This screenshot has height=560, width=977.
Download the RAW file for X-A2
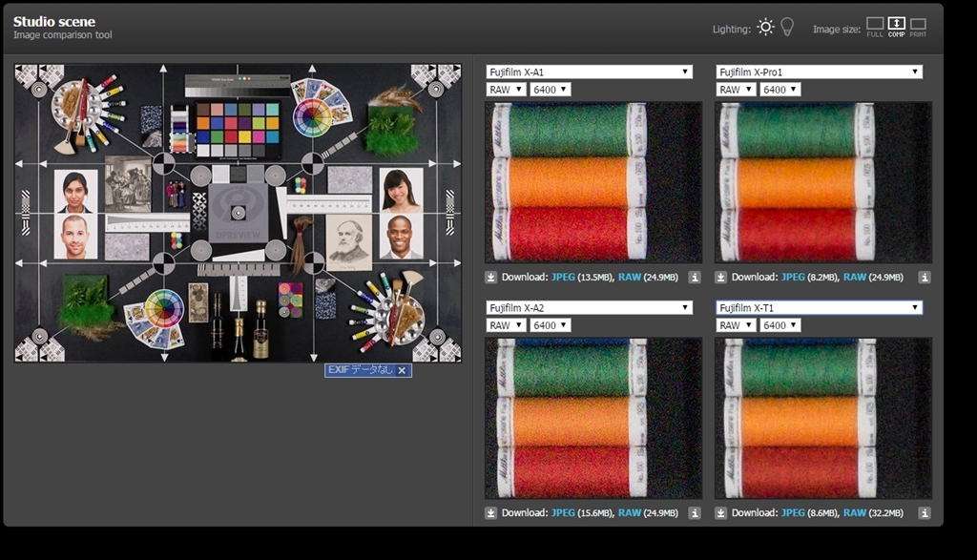[630, 512]
